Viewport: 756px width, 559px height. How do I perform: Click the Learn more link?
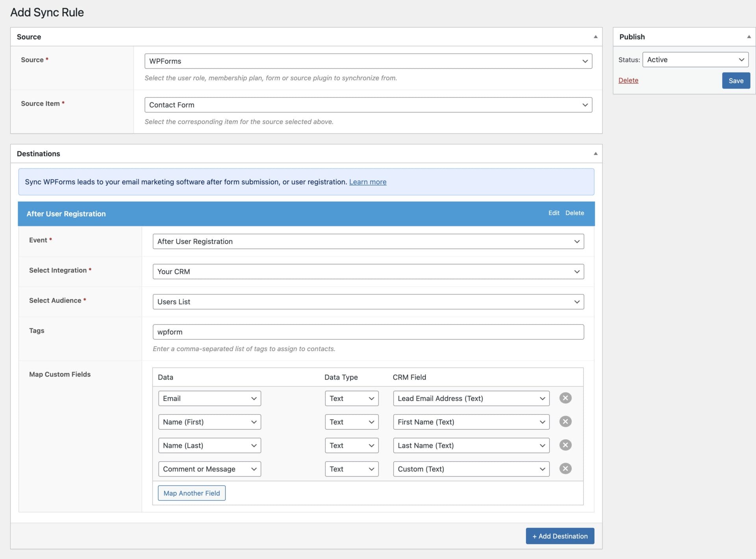(368, 181)
